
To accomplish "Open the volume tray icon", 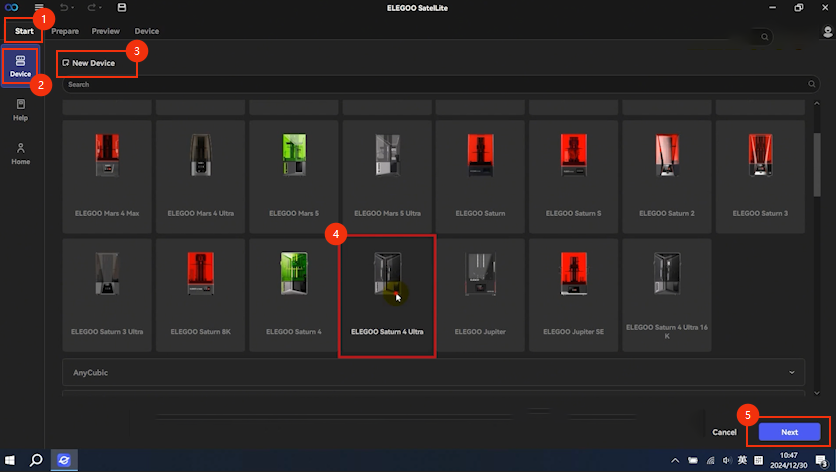I will coord(727,460).
